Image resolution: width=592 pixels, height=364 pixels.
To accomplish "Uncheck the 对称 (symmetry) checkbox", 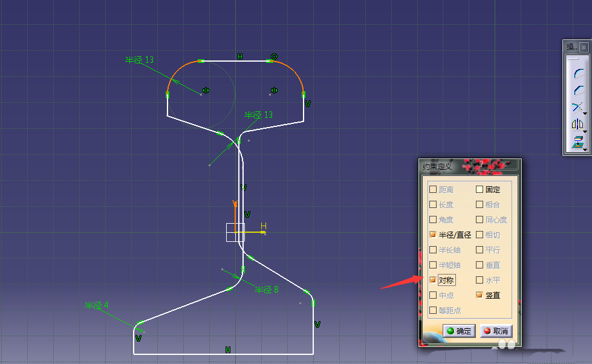I will pos(432,280).
